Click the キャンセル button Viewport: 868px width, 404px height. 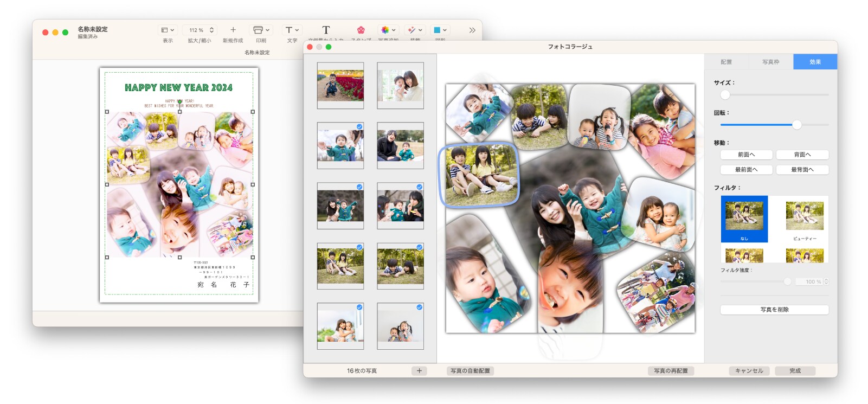749,371
